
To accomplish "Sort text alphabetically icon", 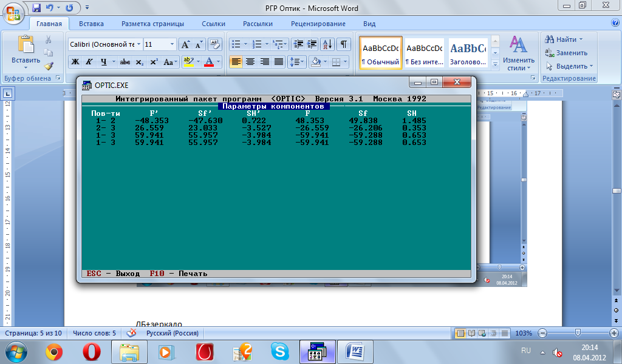I will (327, 44).
